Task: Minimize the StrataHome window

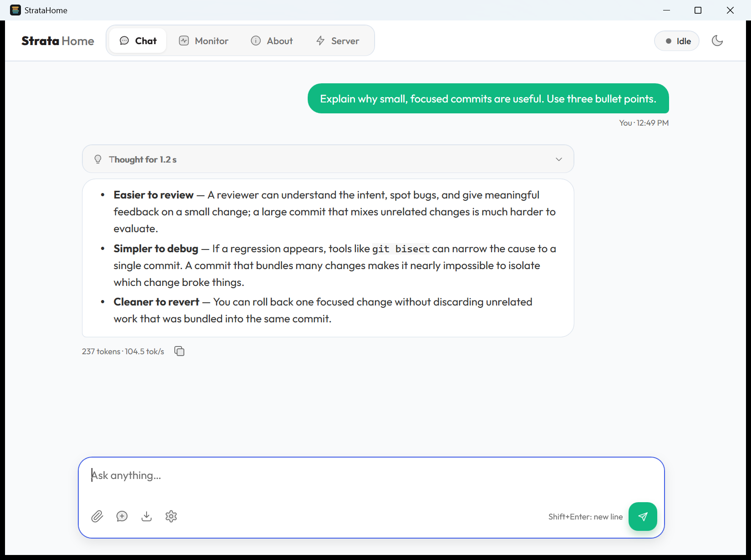Action: coord(667,10)
